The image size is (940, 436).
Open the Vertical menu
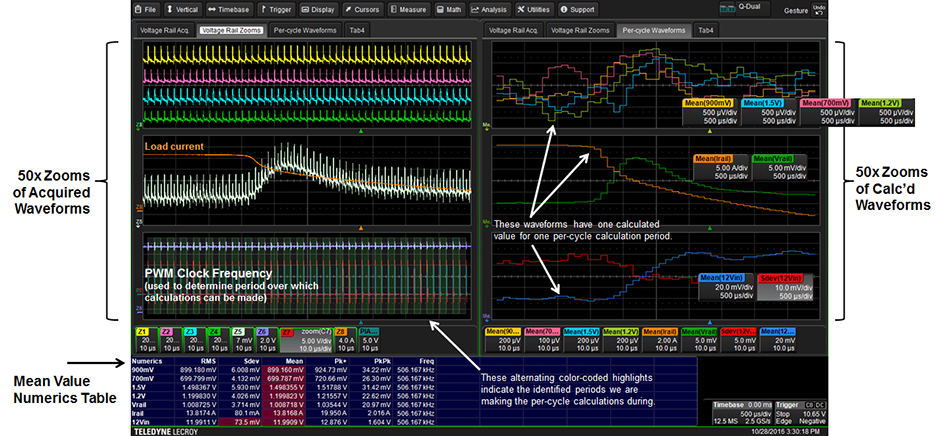(182, 9)
